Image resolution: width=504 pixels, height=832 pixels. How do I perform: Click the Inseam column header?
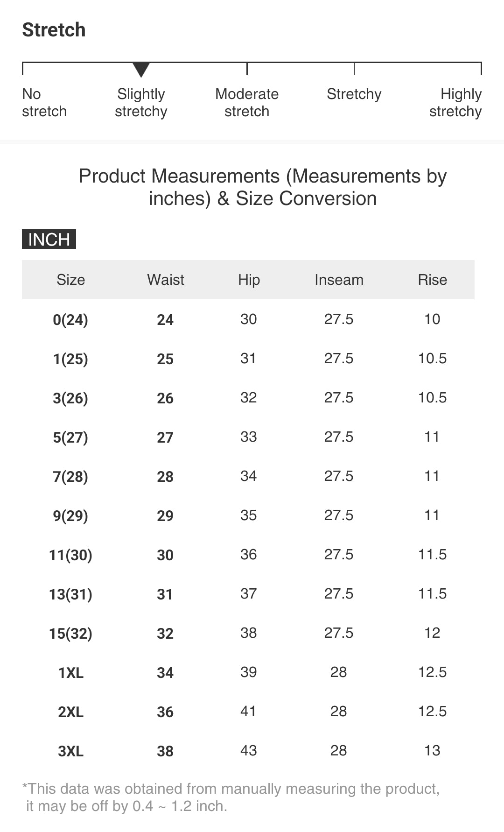(x=339, y=280)
